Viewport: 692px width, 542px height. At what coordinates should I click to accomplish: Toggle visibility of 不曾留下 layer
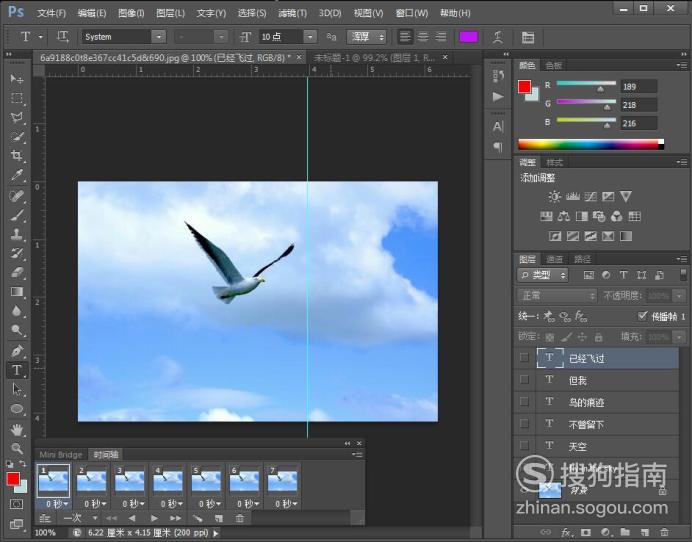pos(524,423)
